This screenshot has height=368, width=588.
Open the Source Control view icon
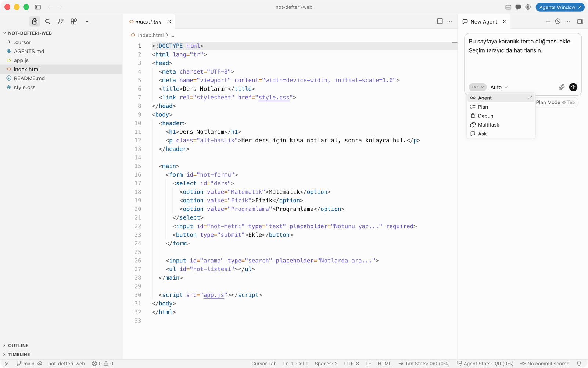coord(61,21)
